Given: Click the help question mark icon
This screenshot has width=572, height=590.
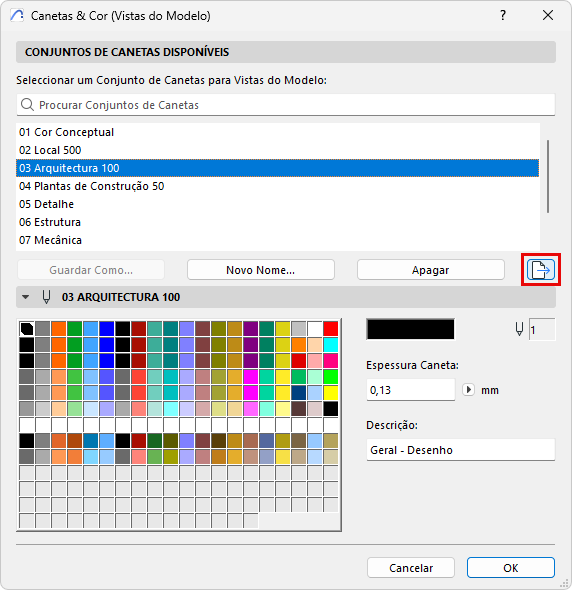Looking at the screenshot, I should [503, 15].
